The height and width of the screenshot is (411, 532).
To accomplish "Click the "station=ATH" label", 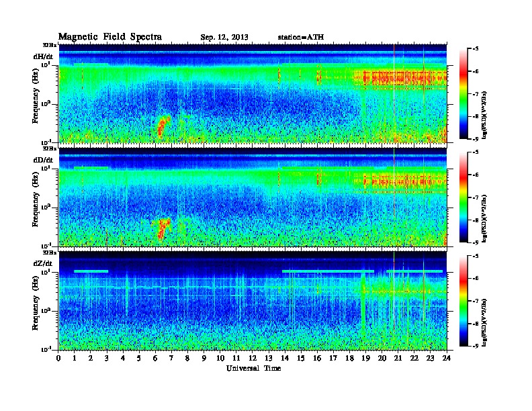I will pyautogui.click(x=301, y=37).
